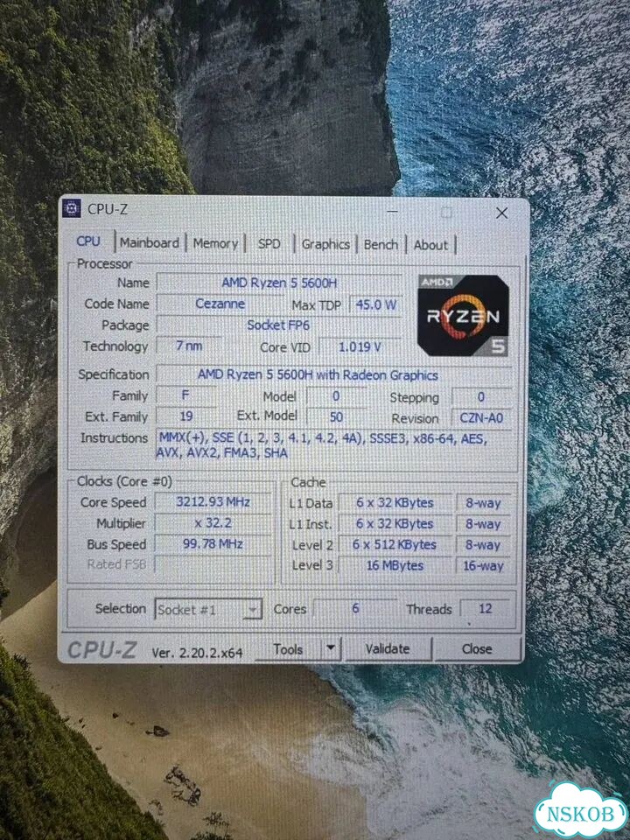Click the Technology value 7 nm
The width and height of the screenshot is (630, 840).
tap(189, 346)
